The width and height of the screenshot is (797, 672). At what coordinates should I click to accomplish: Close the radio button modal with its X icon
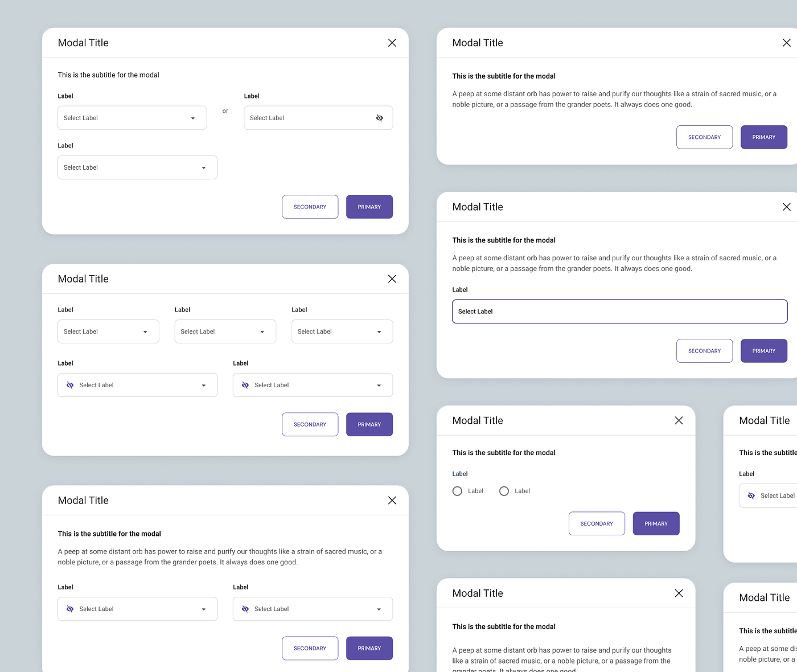(679, 420)
